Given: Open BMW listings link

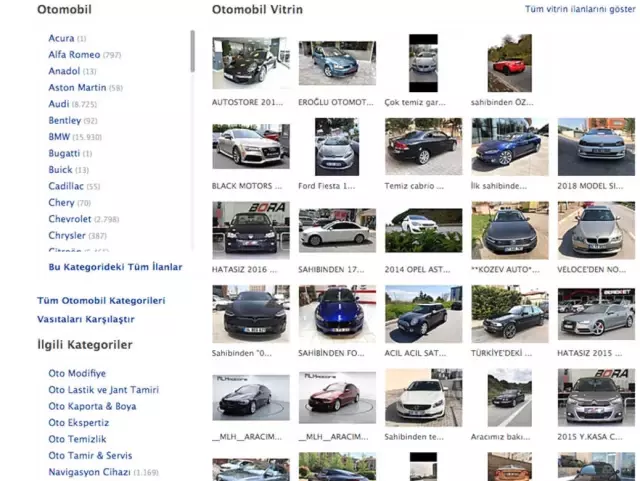Looking at the screenshot, I should click(x=59, y=137).
